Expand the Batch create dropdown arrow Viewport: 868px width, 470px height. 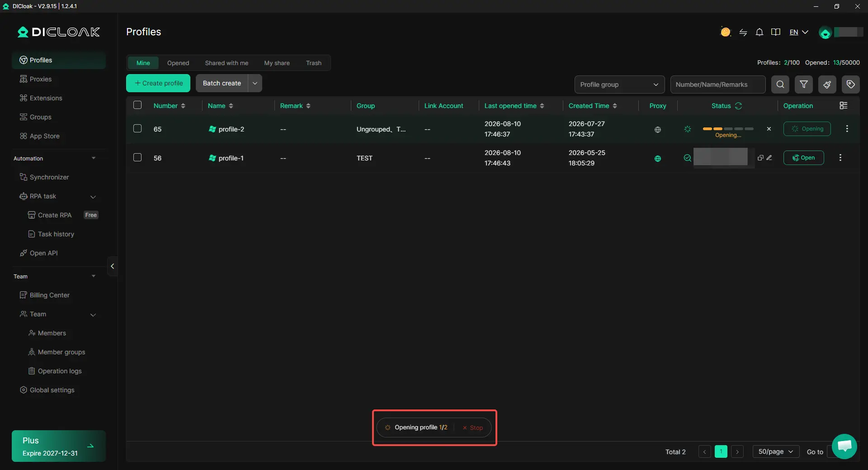(x=255, y=83)
